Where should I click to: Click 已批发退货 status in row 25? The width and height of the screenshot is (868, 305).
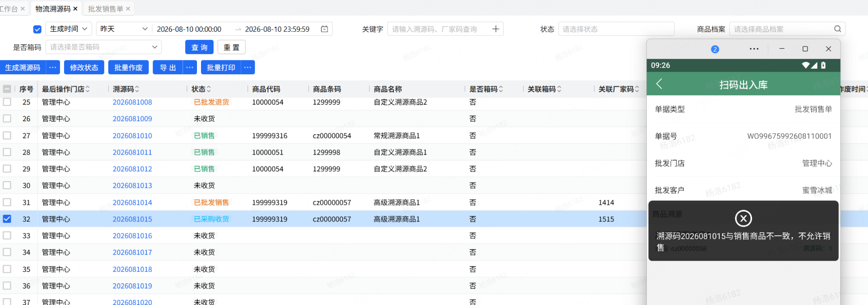point(211,102)
